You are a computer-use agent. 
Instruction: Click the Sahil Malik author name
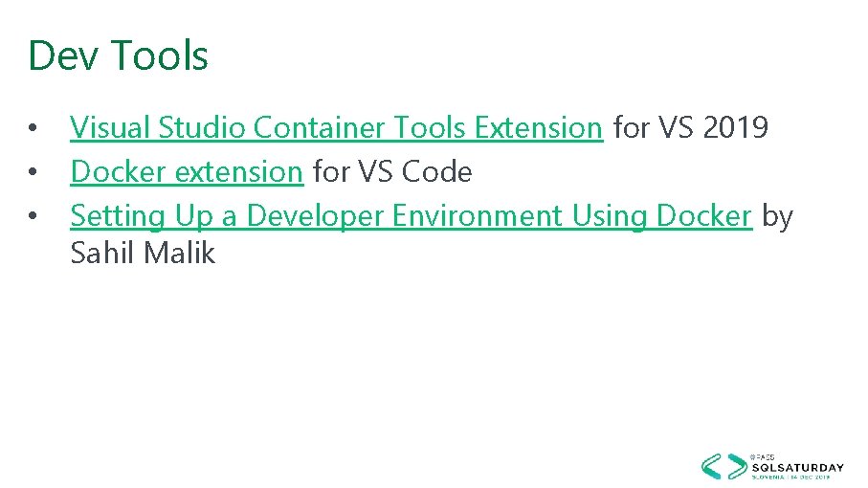pos(143,254)
